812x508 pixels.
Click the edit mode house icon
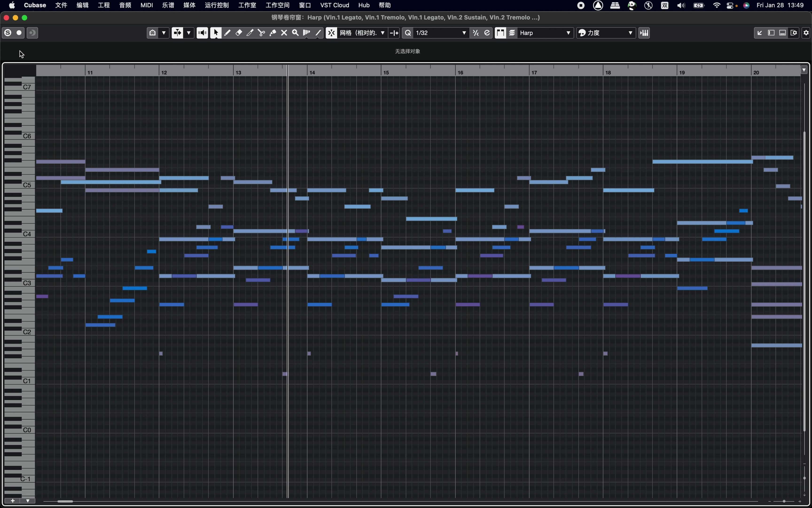click(x=153, y=33)
